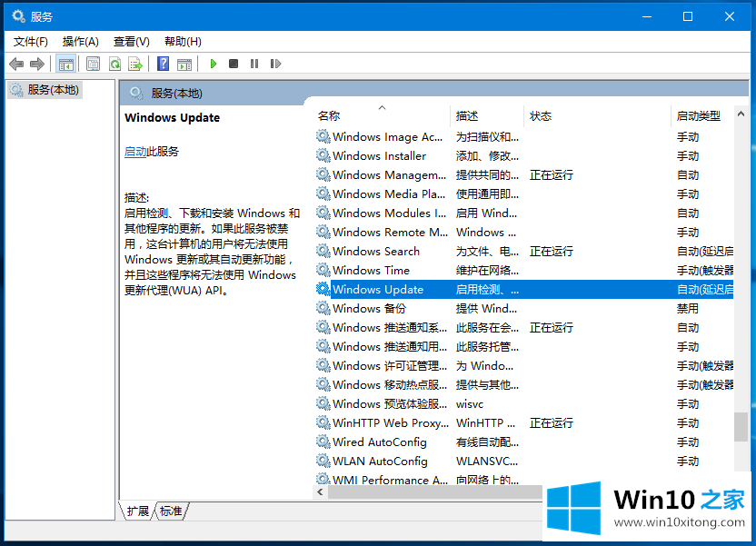Click the Forward arrow in toolbar

[37, 64]
